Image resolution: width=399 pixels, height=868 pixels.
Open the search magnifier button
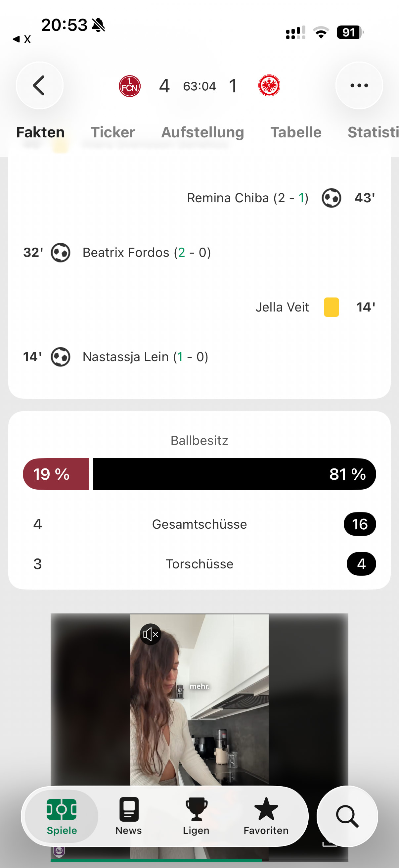[x=347, y=816]
